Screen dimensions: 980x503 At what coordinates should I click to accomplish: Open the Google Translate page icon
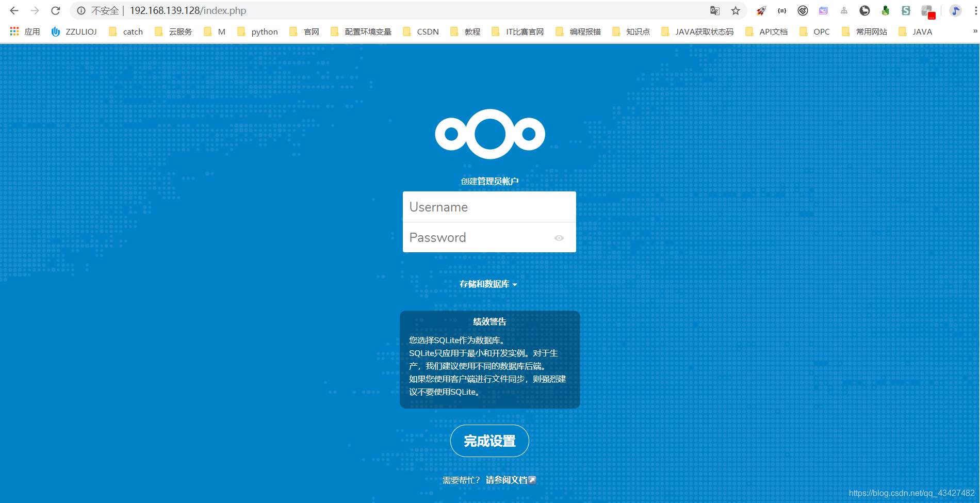715,10
